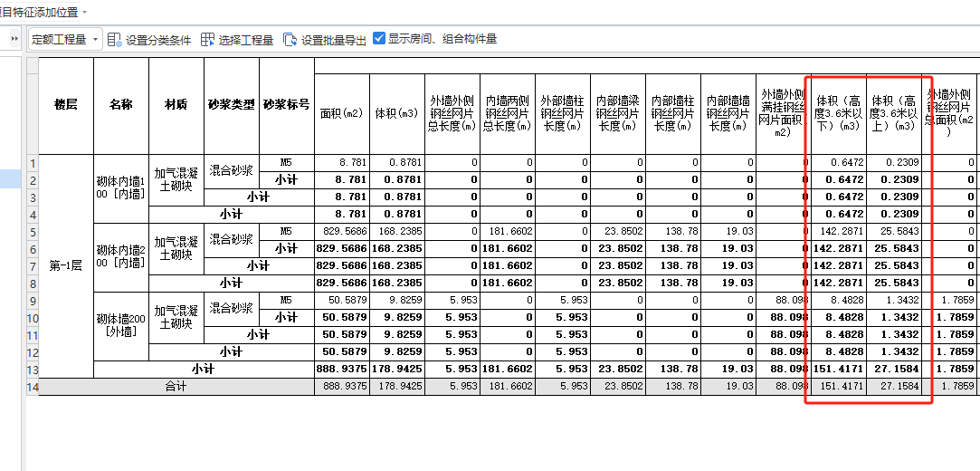The height and width of the screenshot is (471, 980).
Task: Click the 设置分类条件 icon
Action: point(114,40)
